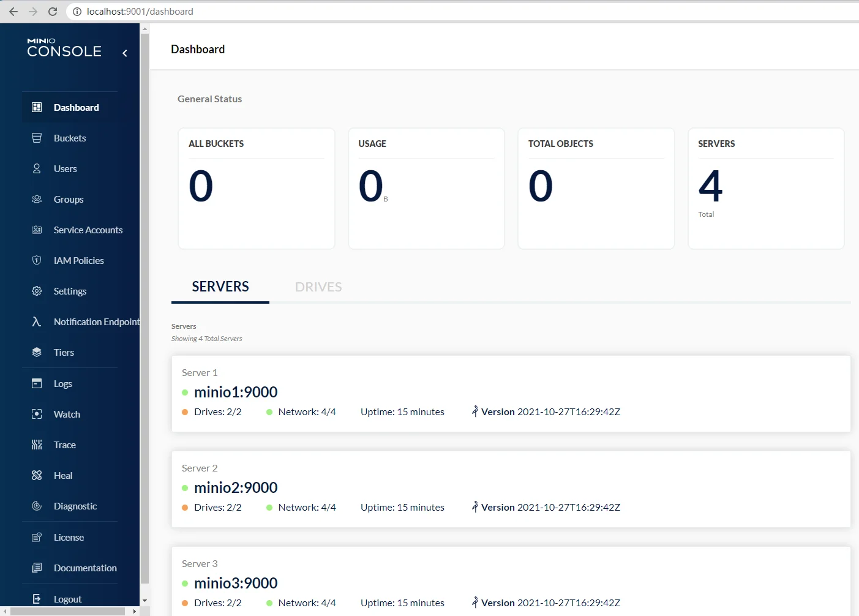Click the Diagnostic icon
Image resolution: width=859 pixels, height=616 pixels.
37,506
